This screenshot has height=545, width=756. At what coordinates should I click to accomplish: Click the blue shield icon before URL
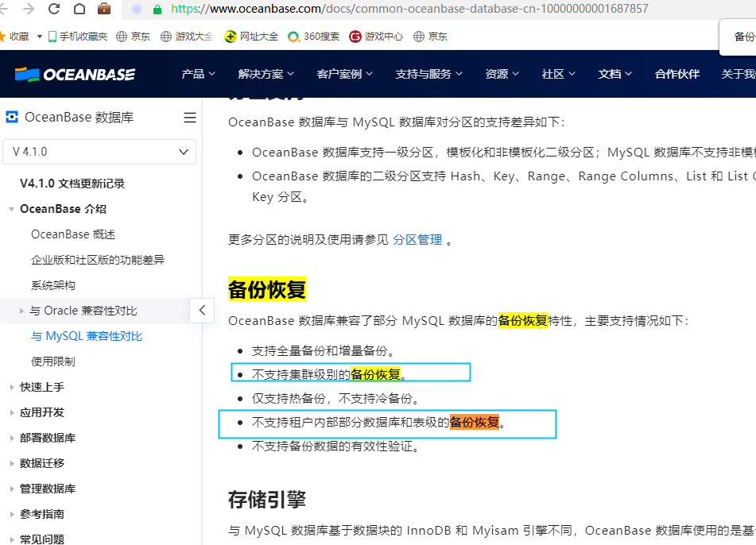click(x=137, y=10)
